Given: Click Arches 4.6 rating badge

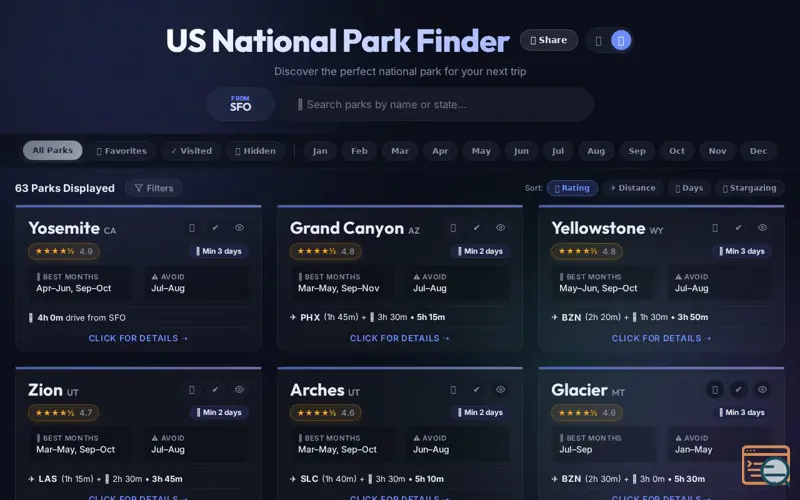Looking at the screenshot, I should point(326,413).
